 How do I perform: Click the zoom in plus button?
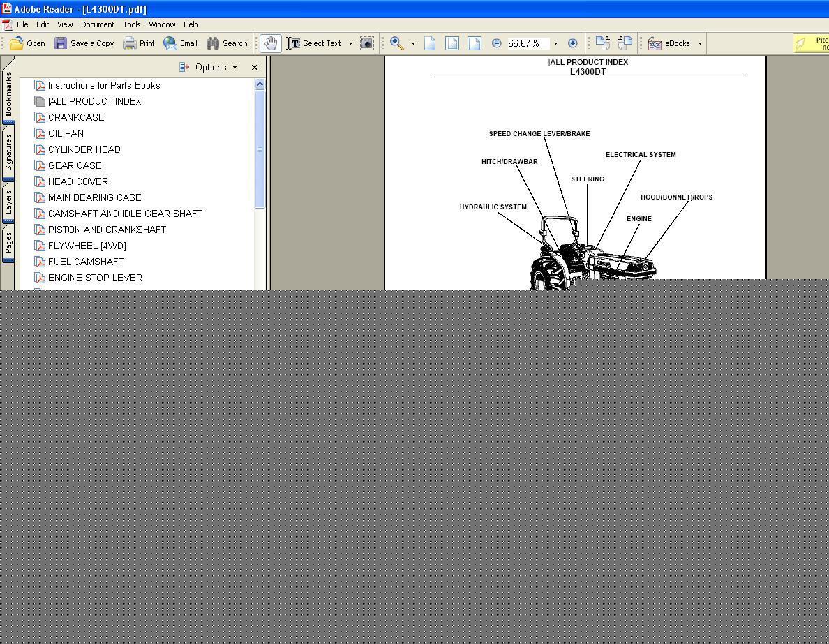(573, 43)
